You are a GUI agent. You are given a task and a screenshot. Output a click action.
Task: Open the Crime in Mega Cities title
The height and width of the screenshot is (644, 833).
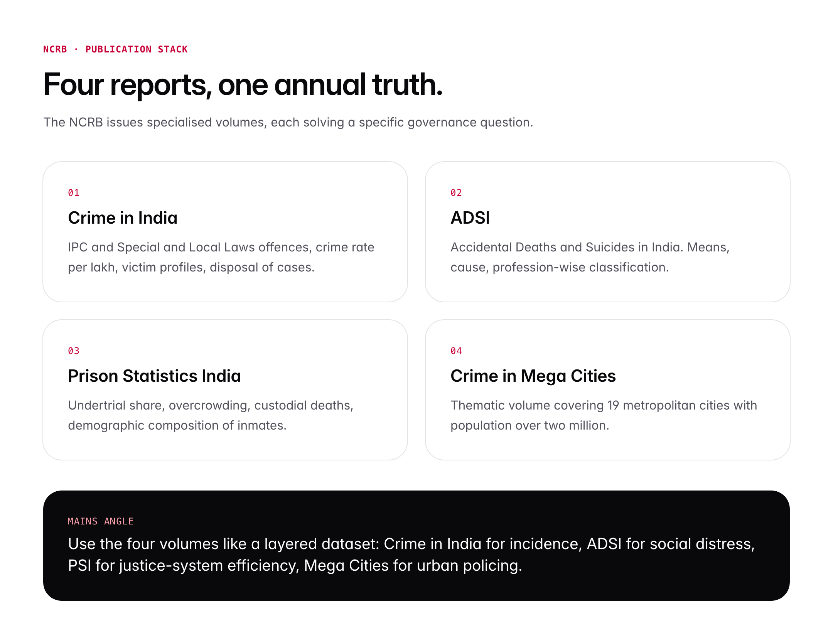533,376
